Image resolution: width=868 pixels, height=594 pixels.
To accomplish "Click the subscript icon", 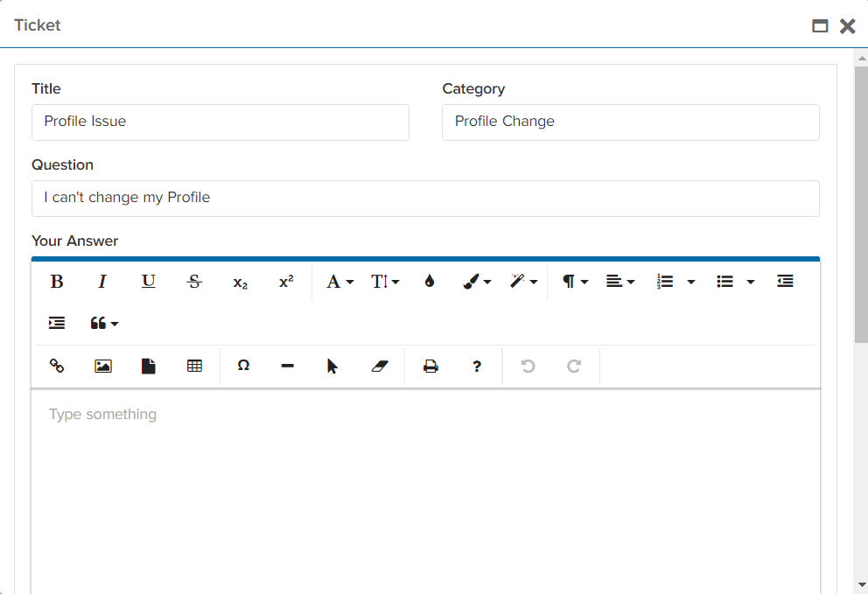I will click(x=241, y=282).
